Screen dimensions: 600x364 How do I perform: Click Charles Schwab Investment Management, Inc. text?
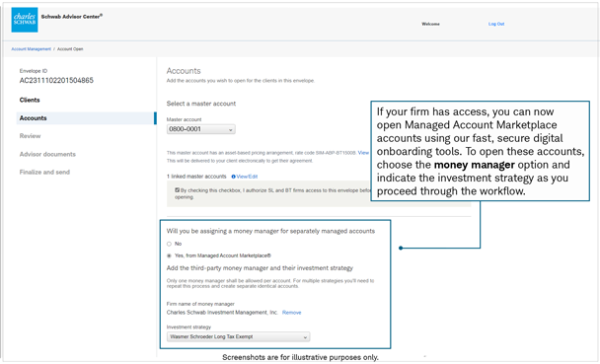[x=222, y=313]
